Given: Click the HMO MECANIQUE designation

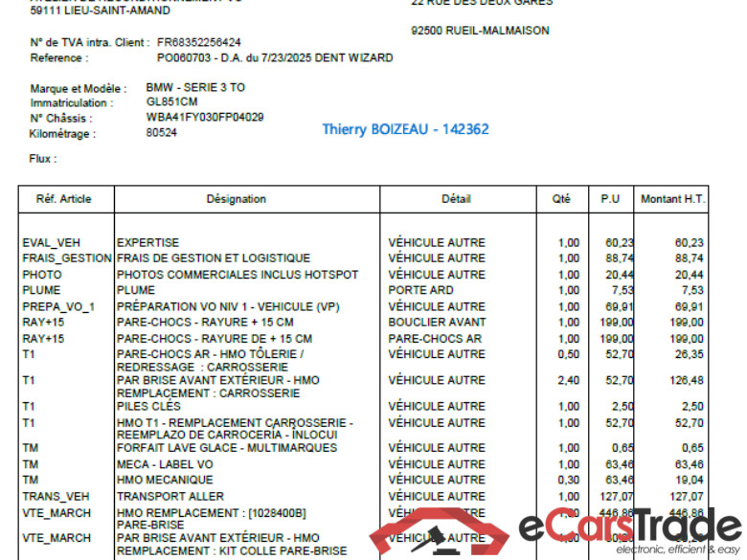Looking at the screenshot, I should click(x=165, y=480).
